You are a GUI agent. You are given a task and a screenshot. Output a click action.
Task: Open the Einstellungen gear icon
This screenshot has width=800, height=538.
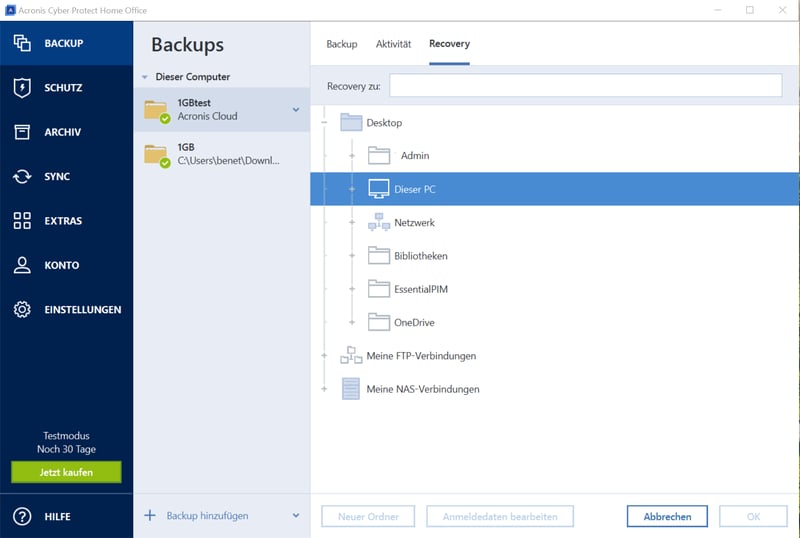click(x=22, y=310)
